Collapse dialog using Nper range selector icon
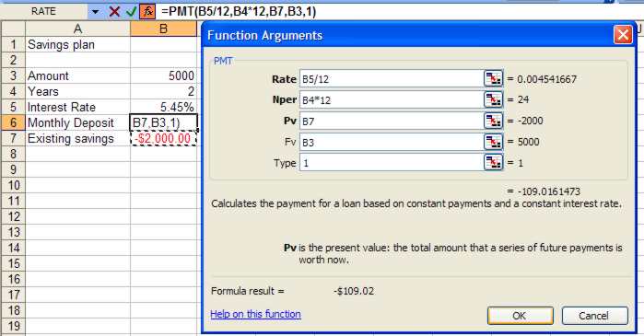Image resolution: width=644 pixels, height=336 pixels. pyautogui.click(x=493, y=99)
